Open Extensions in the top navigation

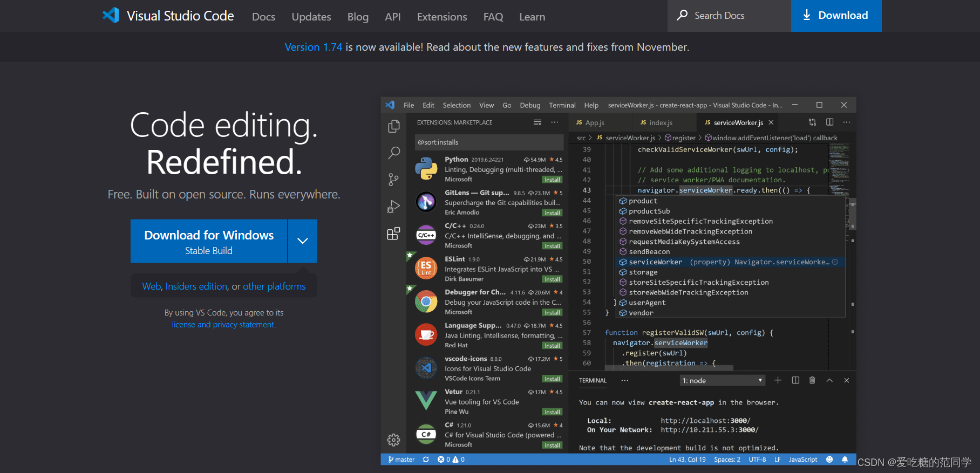(442, 17)
